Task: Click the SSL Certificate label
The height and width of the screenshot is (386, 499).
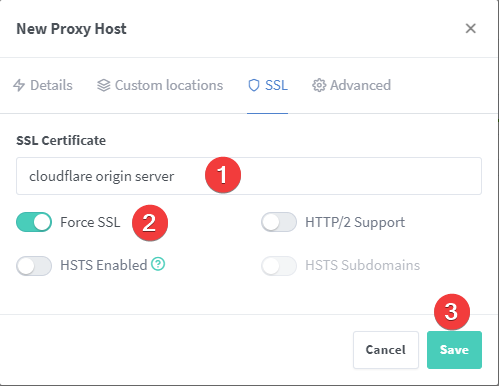Action: (x=61, y=140)
